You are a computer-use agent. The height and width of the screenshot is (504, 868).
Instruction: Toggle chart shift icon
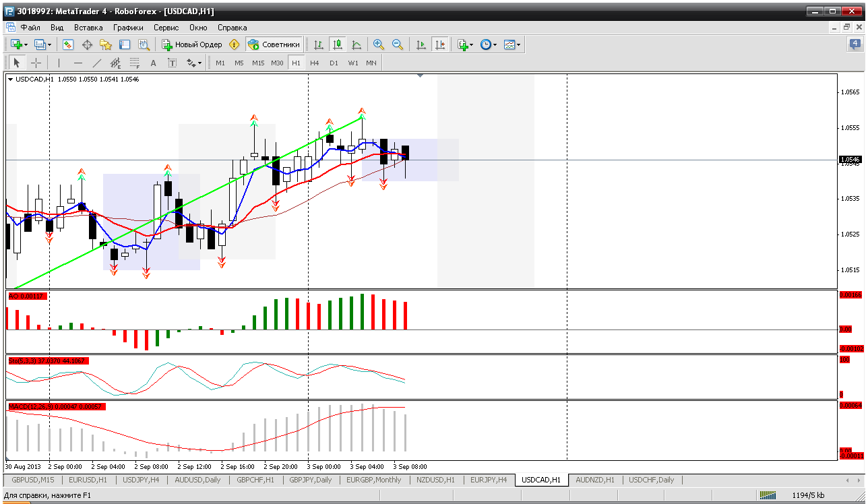440,44
